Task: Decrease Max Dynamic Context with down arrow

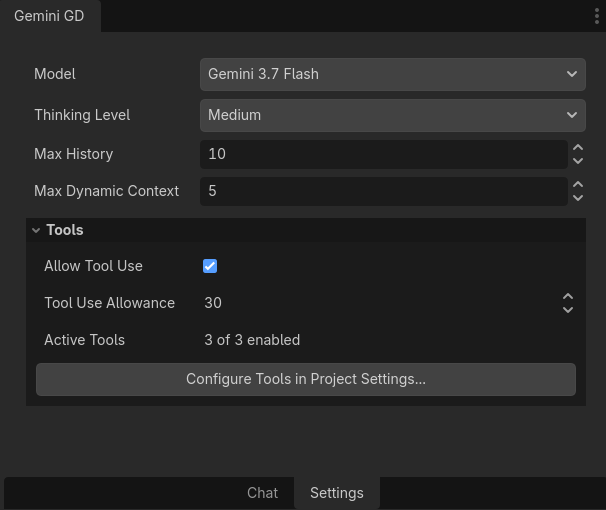Action: pos(578,198)
